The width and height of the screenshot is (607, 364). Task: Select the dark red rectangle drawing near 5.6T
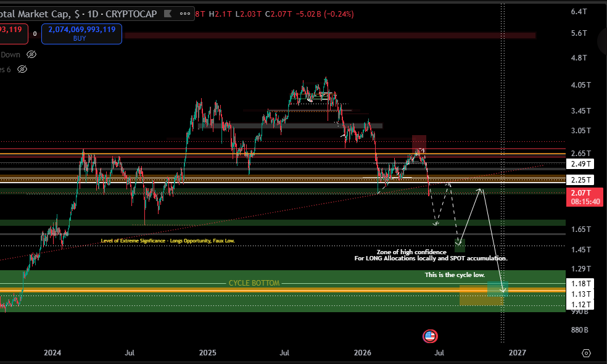[x=330, y=36]
